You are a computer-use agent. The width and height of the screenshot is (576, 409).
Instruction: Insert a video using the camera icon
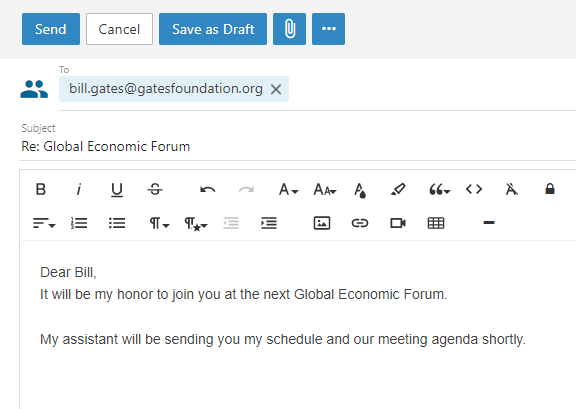398,223
